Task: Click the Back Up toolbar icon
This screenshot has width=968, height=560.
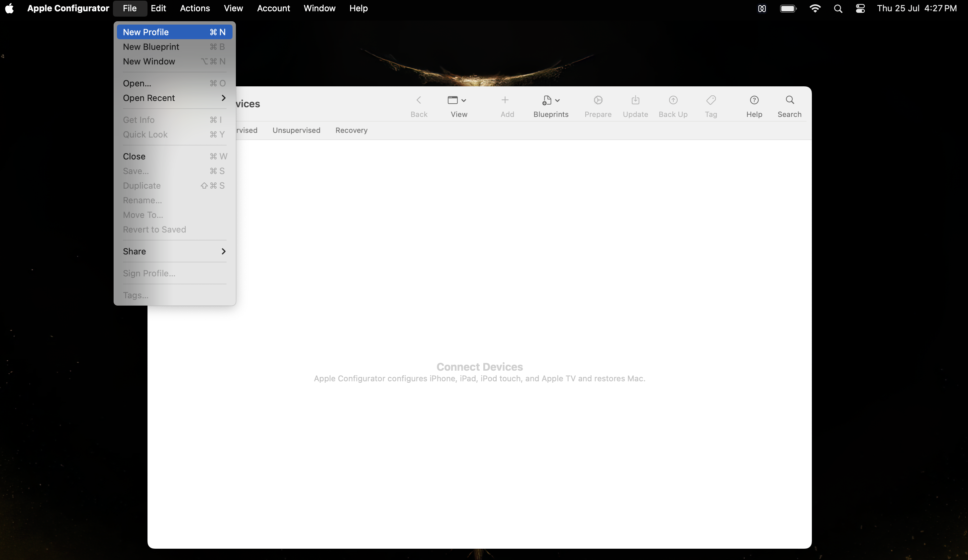Action: click(673, 100)
